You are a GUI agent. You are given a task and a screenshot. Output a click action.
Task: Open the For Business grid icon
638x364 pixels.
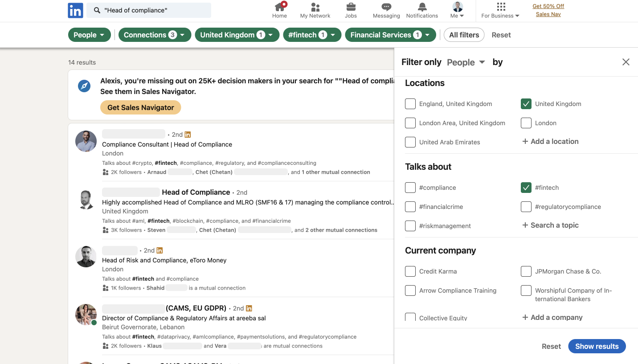(501, 7)
